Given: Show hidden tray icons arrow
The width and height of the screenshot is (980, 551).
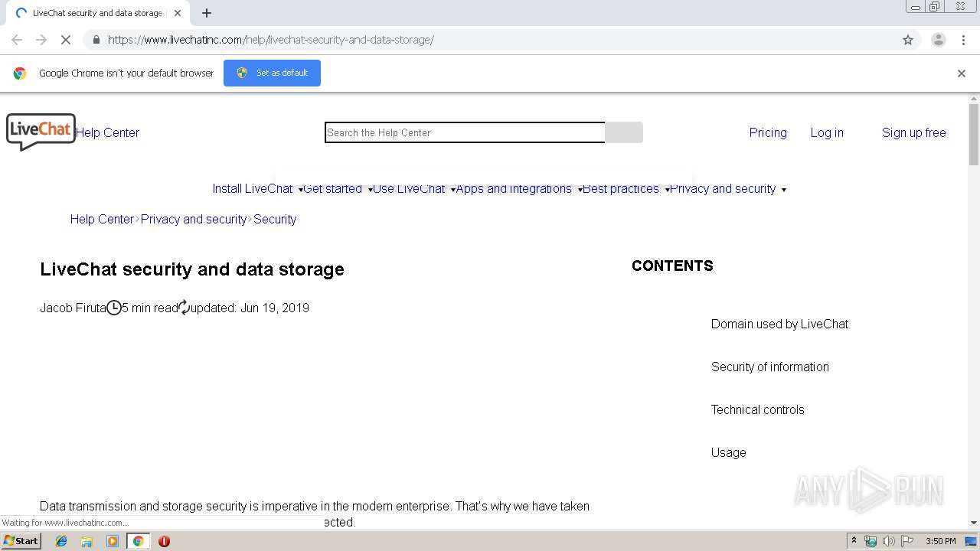Looking at the screenshot, I should click(x=854, y=541).
